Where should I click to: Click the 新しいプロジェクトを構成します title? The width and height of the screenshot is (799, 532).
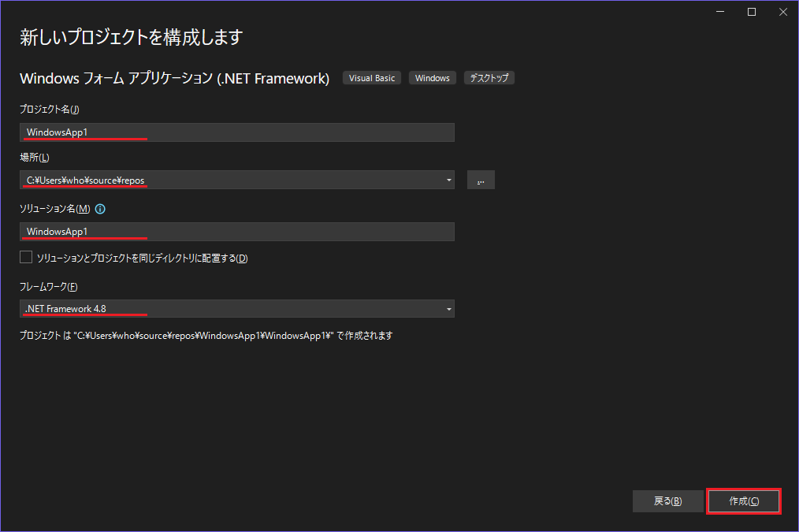click(132, 37)
